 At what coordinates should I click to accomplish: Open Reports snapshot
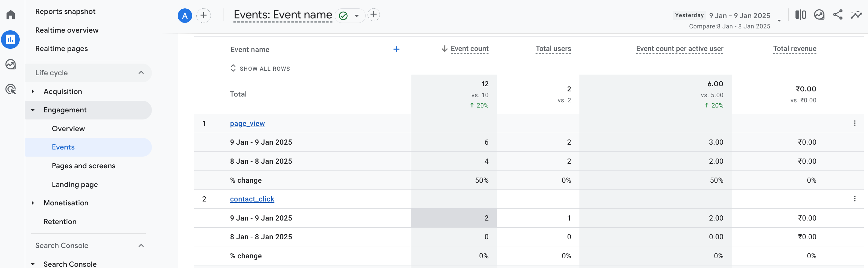65,12
